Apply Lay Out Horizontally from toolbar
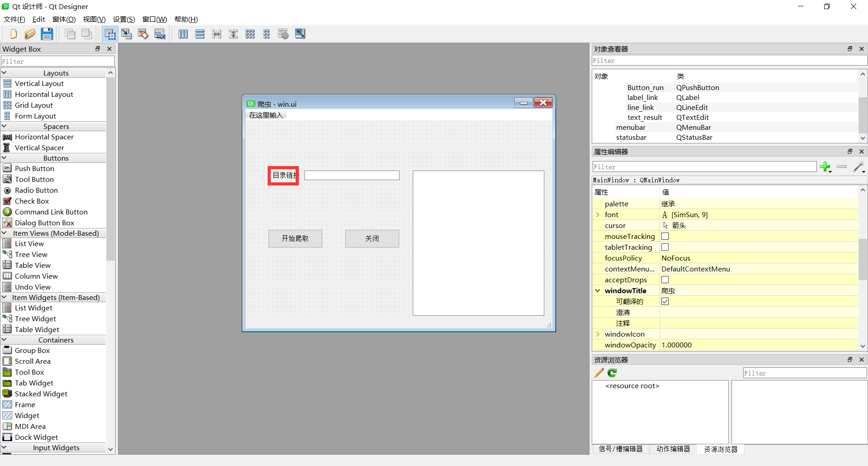Image resolution: width=868 pixels, height=466 pixels. point(183,34)
